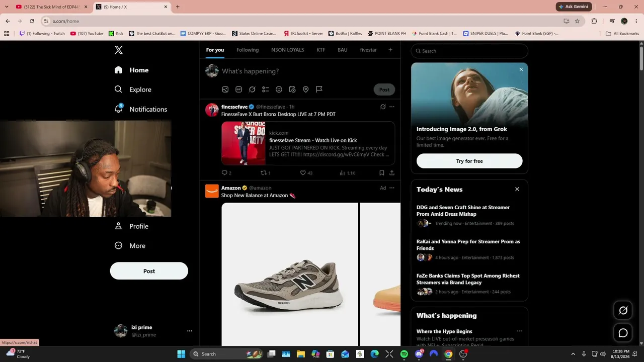Select the For you tab
This screenshot has height=362, width=644.
coord(215,50)
